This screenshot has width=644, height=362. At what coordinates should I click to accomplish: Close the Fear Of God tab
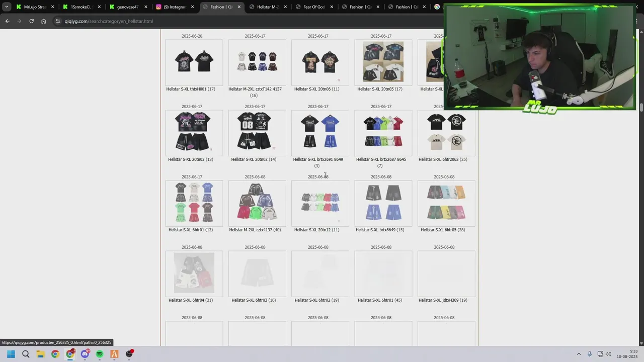click(332, 7)
